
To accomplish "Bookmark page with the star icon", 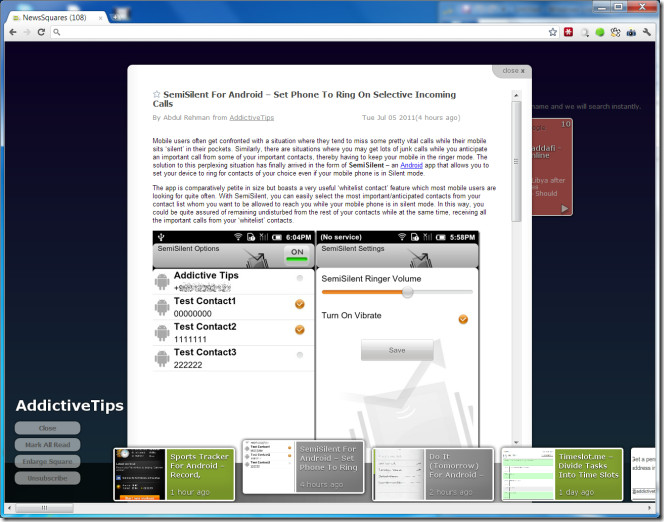I will (x=553, y=32).
